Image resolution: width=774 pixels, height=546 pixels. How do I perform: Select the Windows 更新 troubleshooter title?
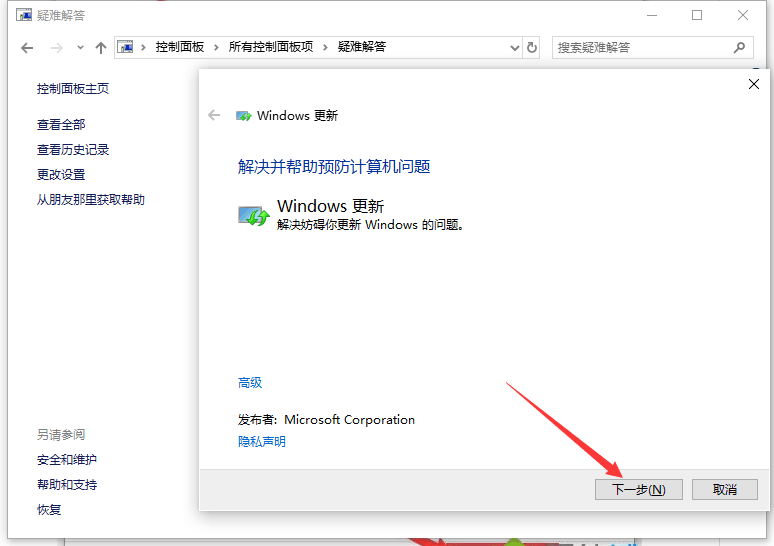coord(330,205)
